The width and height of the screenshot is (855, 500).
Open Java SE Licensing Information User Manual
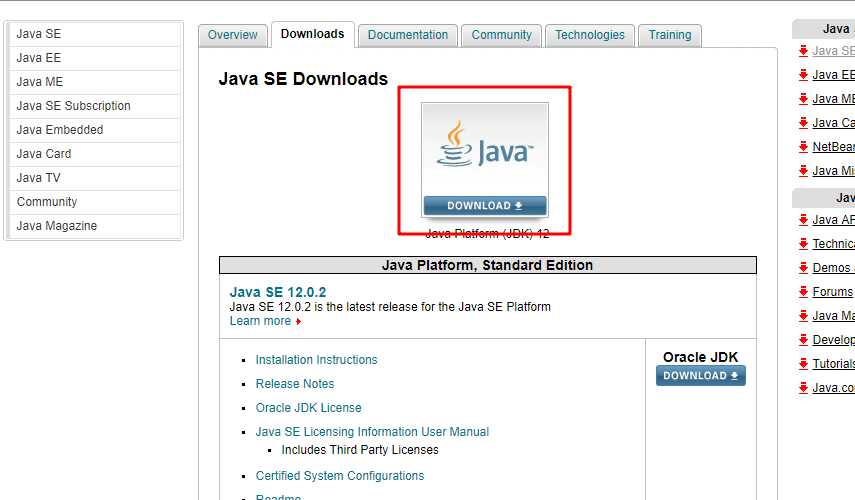(x=372, y=432)
